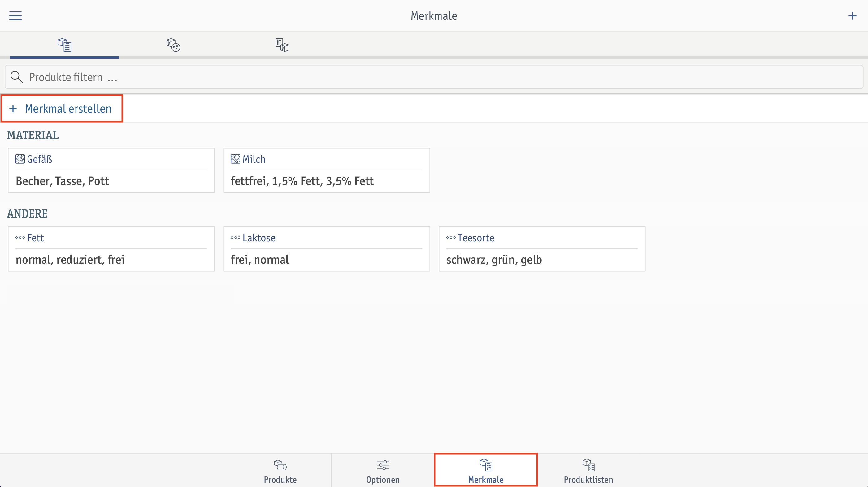Click values 'schwarz, grün, gelb'
868x487 pixels.
coord(494,260)
